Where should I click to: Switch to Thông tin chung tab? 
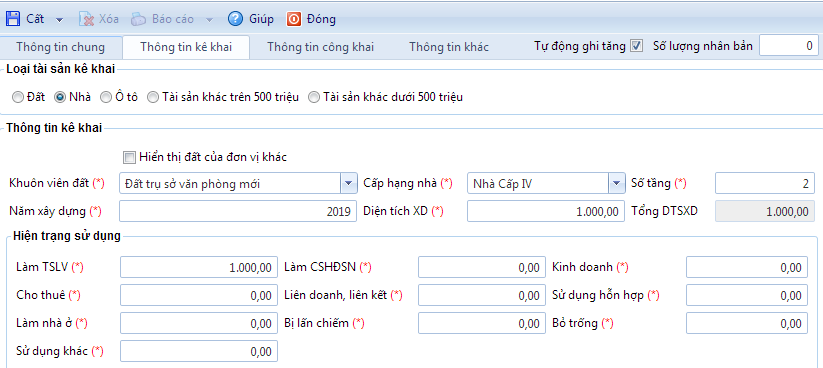tap(60, 47)
